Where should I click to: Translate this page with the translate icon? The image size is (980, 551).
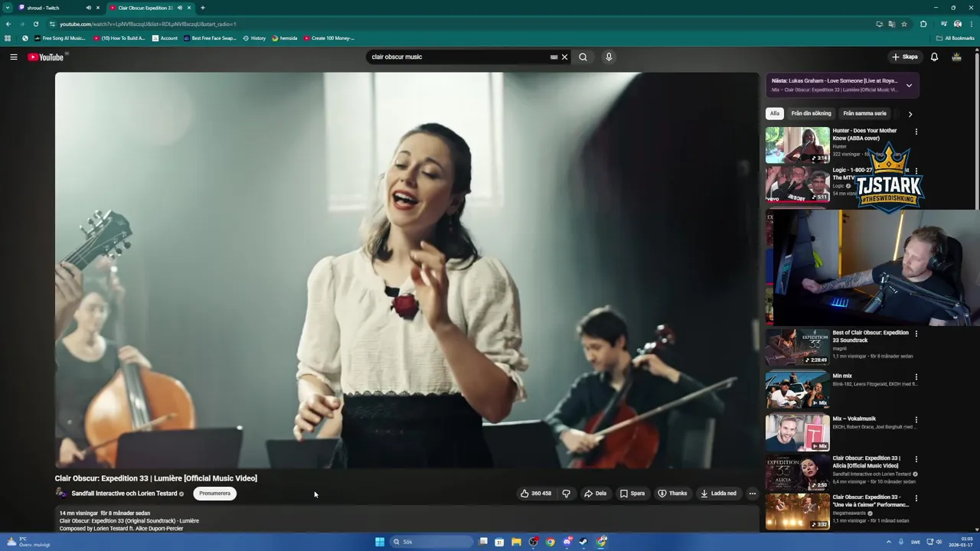891,24
